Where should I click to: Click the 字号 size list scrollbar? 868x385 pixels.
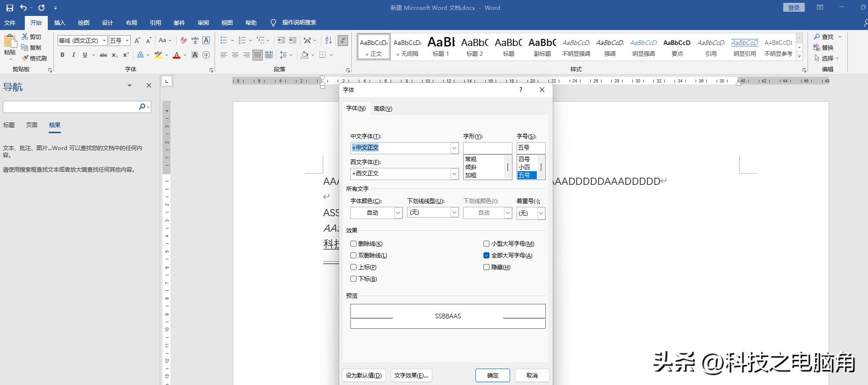click(x=541, y=167)
